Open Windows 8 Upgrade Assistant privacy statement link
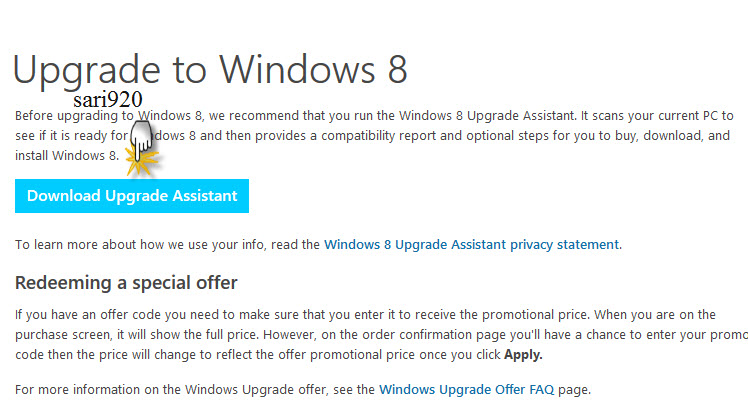The image size is (748, 416). [x=473, y=245]
